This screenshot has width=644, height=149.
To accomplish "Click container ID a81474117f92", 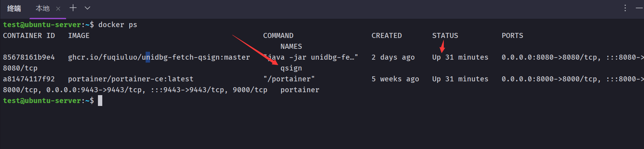I will pos(29,79).
